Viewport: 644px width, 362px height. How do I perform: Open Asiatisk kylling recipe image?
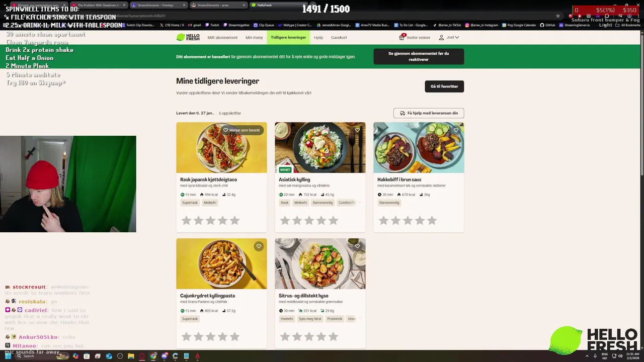(320, 148)
